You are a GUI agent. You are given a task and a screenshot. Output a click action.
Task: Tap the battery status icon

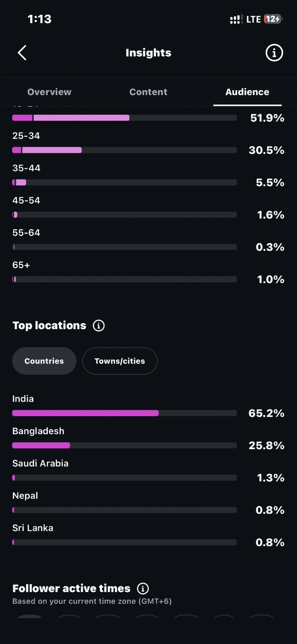(x=273, y=19)
